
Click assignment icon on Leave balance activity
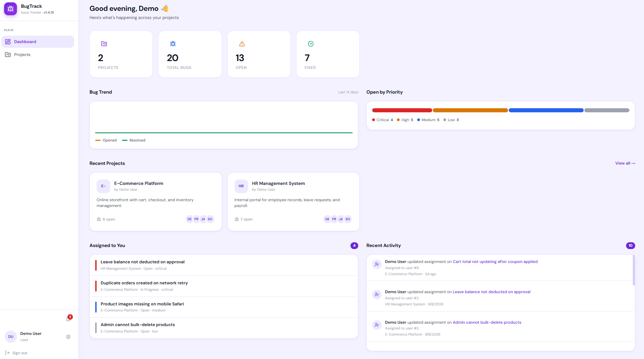tap(377, 295)
